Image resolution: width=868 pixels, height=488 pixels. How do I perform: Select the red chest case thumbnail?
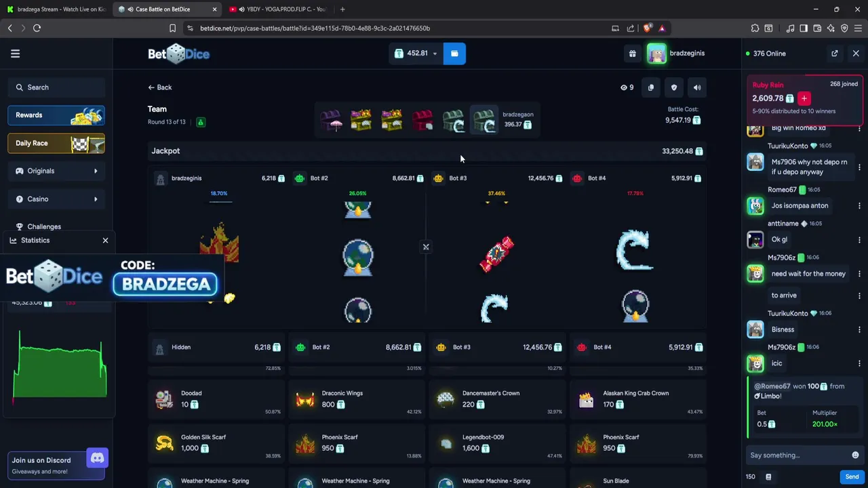pyautogui.click(x=422, y=120)
